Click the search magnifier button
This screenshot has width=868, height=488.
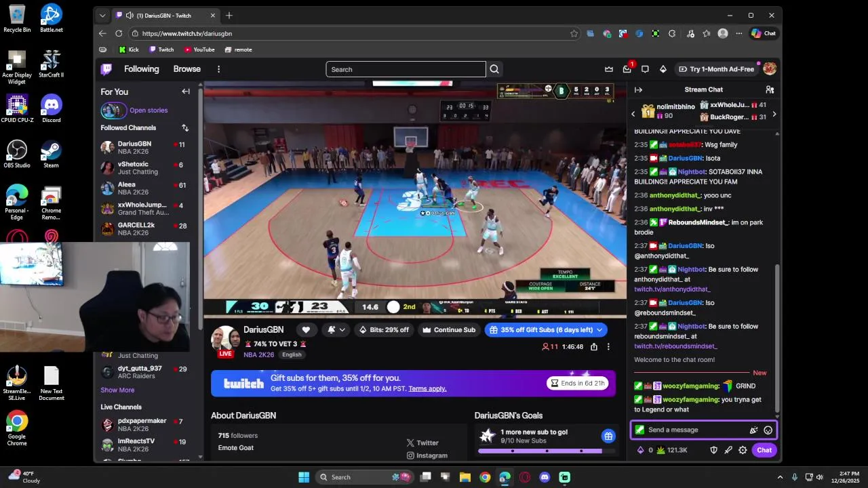tap(494, 69)
